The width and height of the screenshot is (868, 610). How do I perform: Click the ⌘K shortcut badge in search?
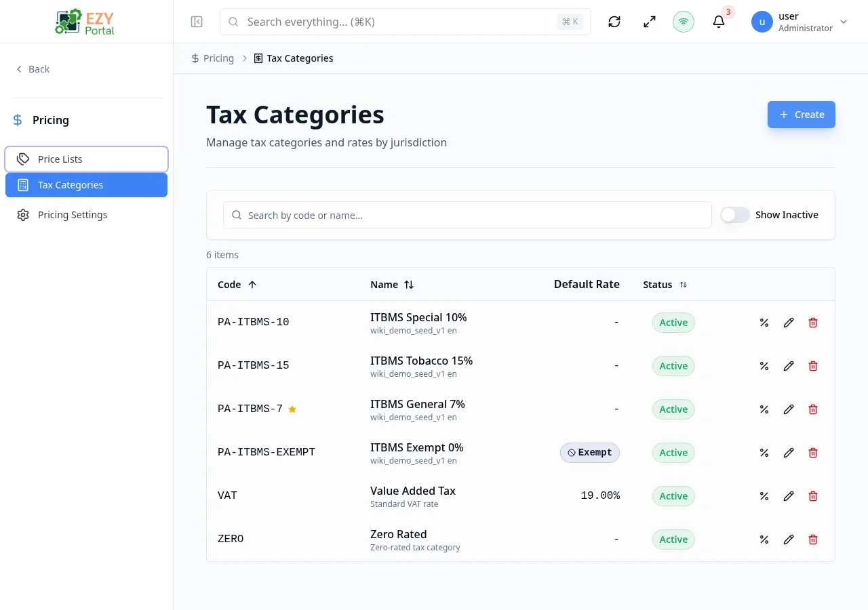click(570, 22)
